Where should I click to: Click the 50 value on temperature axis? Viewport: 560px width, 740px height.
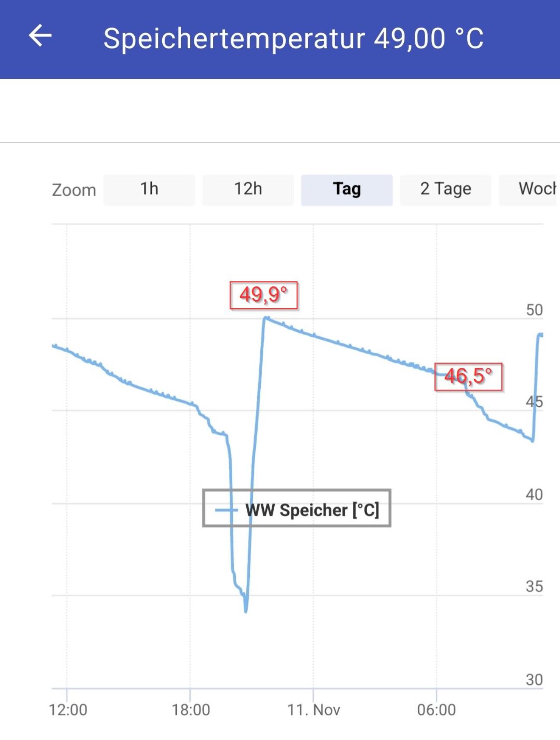pos(534,310)
